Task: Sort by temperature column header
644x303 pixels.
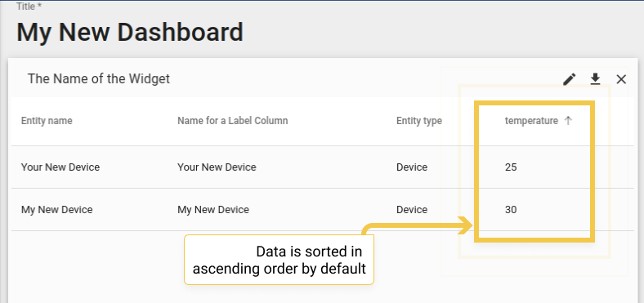Action: [531, 121]
